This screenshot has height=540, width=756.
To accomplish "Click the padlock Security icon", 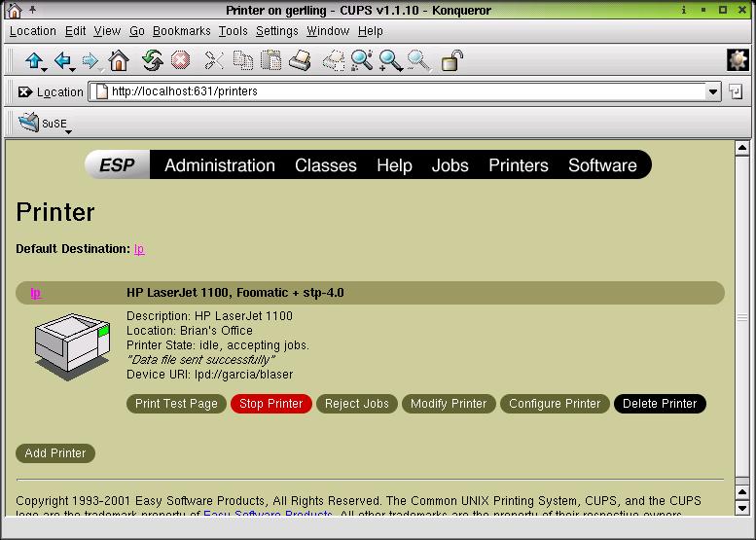I will pyautogui.click(x=452, y=61).
